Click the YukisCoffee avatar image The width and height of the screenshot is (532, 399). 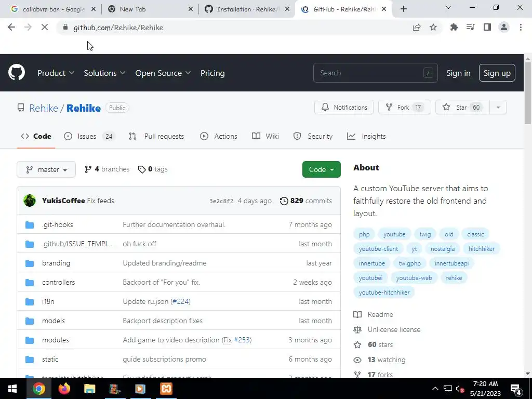coord(30,201)
